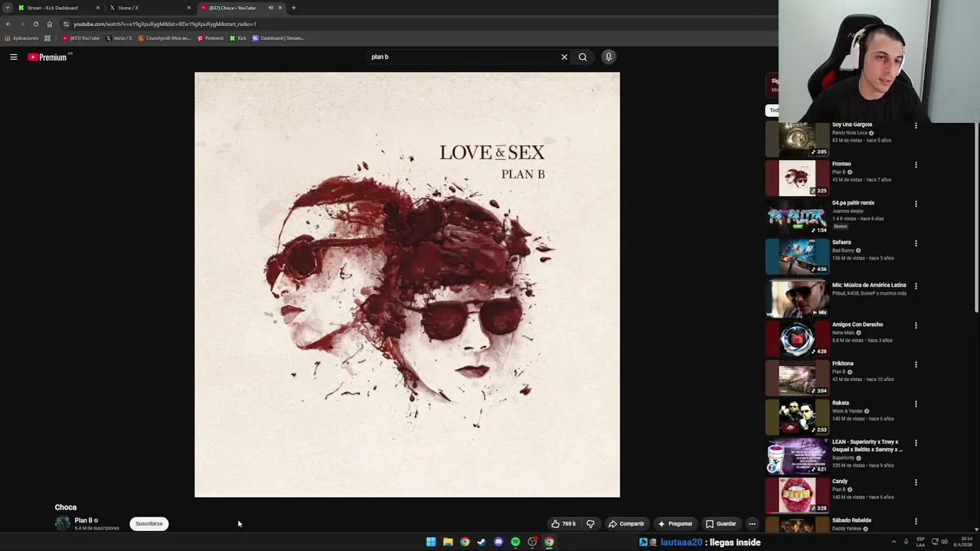Viewport: 980px width, 551px height.
Task: Click the Compartir share button
Action: [x=626, y=523]
